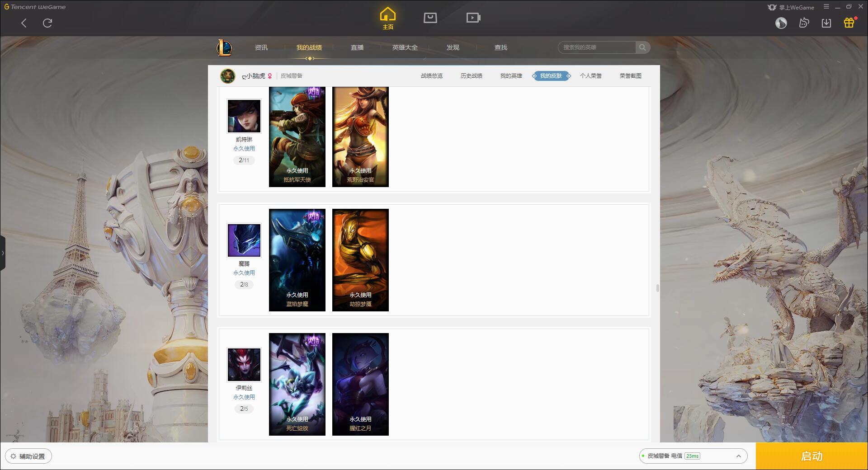Open the friends social icon

804,23
